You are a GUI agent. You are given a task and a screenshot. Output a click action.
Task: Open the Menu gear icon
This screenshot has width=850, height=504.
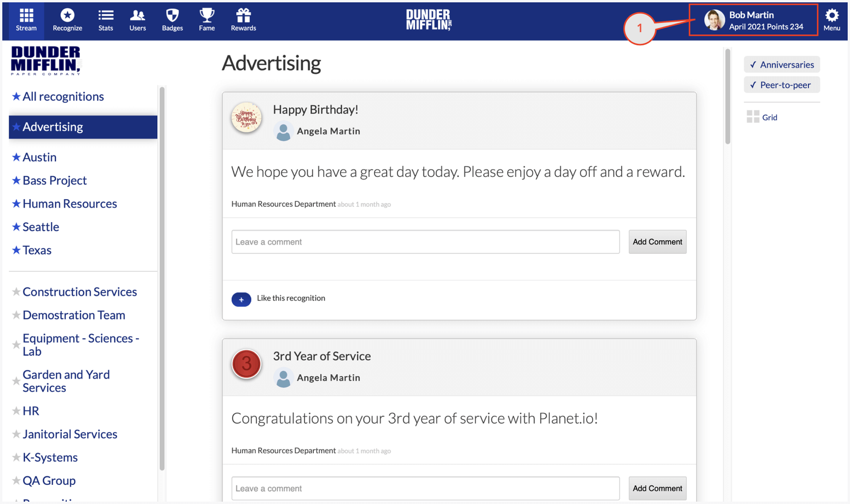(x=831, y=15)
